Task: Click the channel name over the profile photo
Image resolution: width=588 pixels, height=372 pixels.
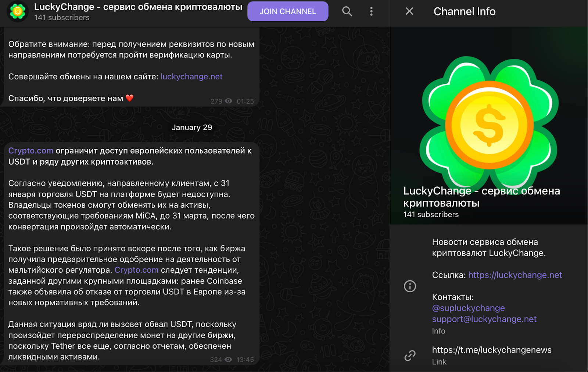Action: click(x=481, y=197)
